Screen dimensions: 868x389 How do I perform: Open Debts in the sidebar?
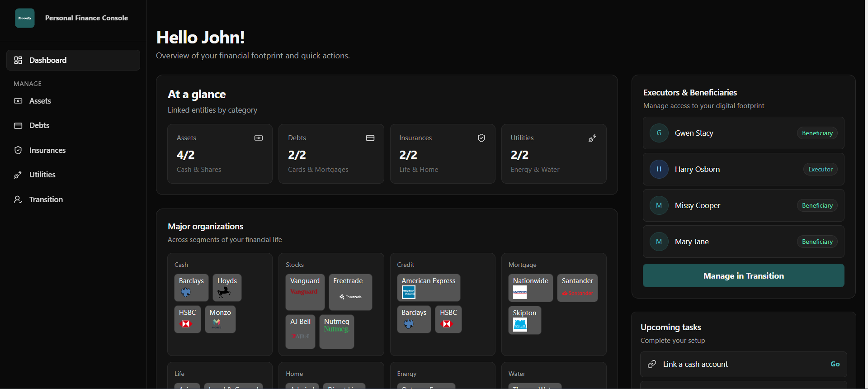73,125
